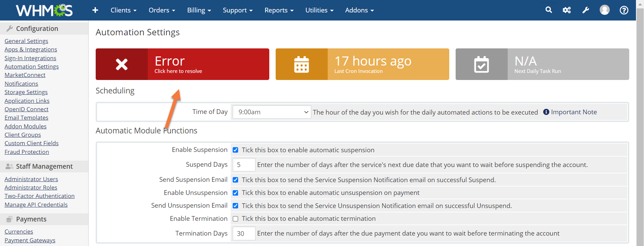Click the Suspend Days input field
The height and width of the screenshot is (246, 644).
(244, 165)
